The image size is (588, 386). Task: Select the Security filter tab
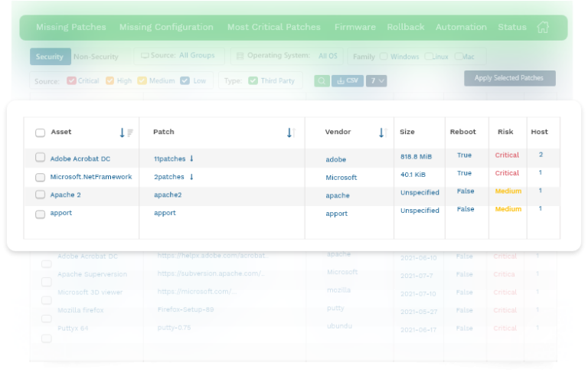tap(51, 57)
